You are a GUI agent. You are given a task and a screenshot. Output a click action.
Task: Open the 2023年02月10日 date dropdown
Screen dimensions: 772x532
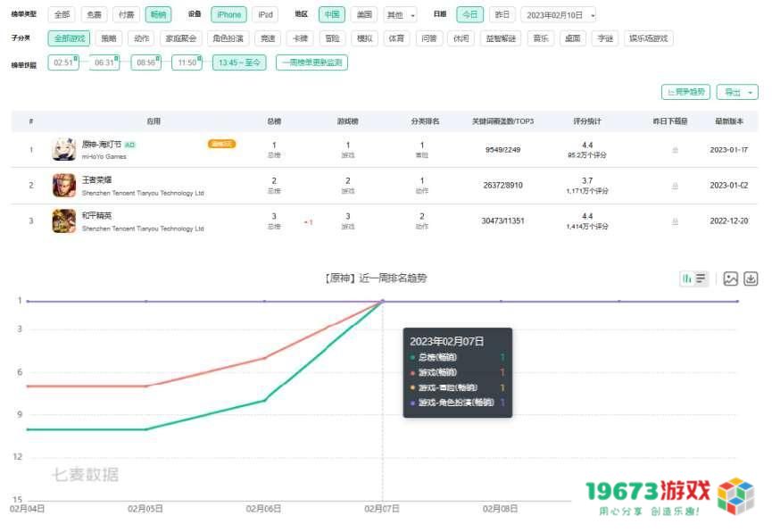pos(558,14)
